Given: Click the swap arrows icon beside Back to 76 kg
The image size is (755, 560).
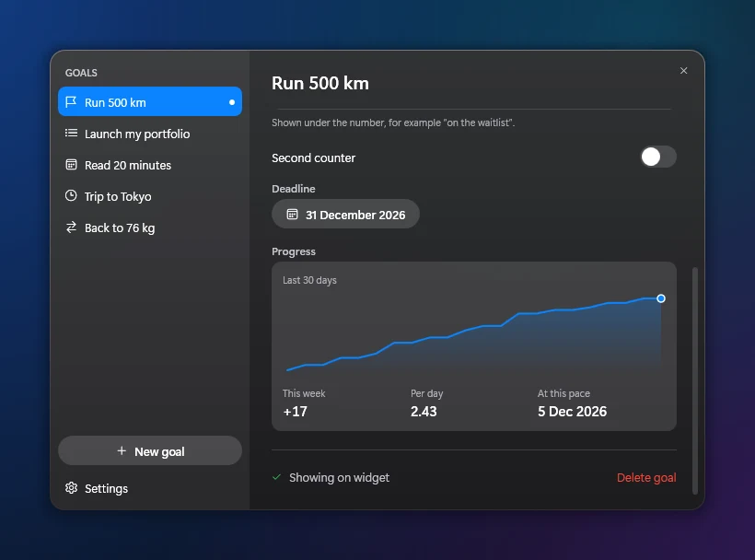Looking at the screenshot, I should click(71, 227).
